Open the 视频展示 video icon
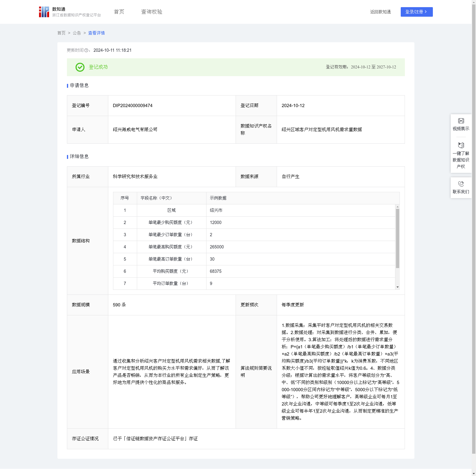This screenshot has height=476, width=476. [461, 121]
